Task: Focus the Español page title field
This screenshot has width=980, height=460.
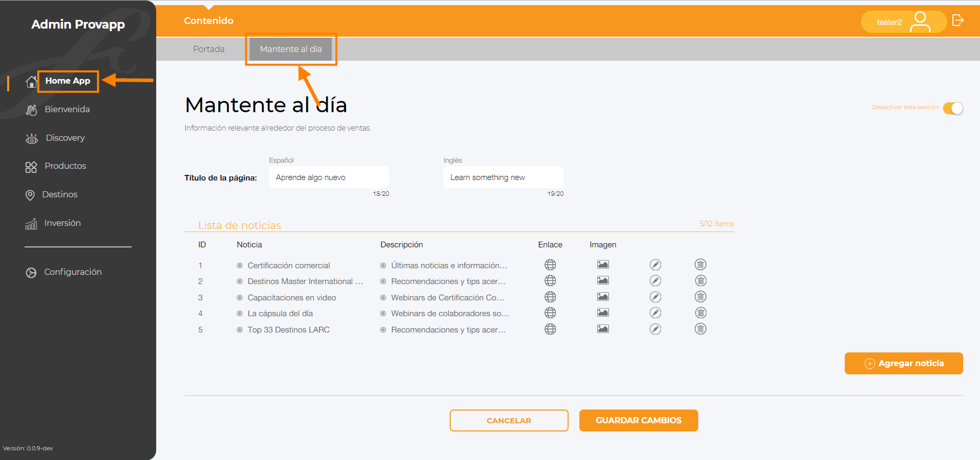Action: point(329,177)
